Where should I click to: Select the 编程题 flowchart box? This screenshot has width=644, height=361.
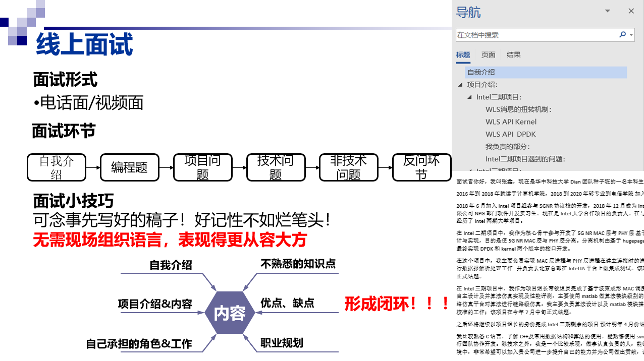tap(130, 167)
